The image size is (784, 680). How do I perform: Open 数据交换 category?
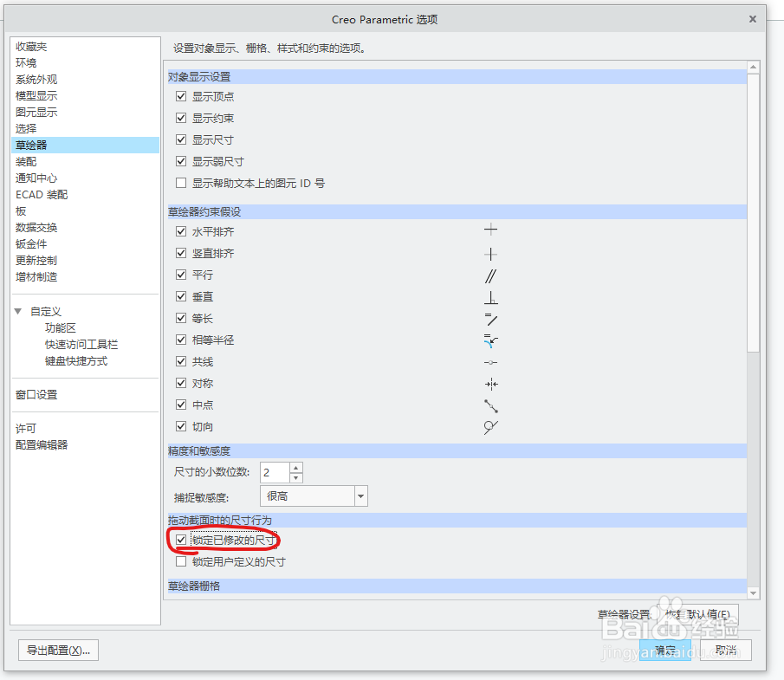tap(36, 228)
